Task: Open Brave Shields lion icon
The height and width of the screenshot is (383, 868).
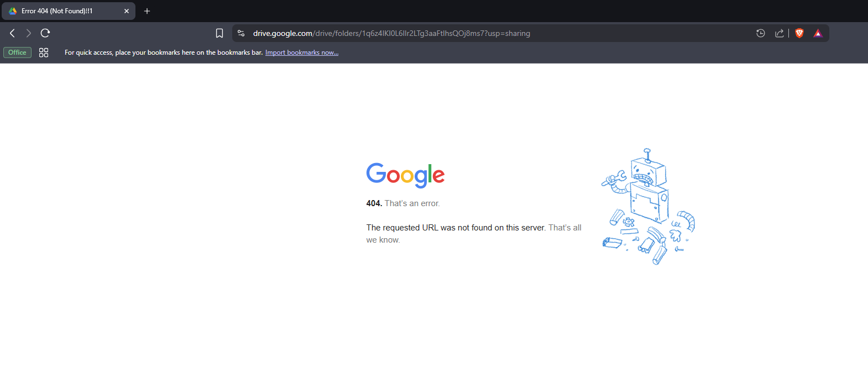Action: point(799,33)
